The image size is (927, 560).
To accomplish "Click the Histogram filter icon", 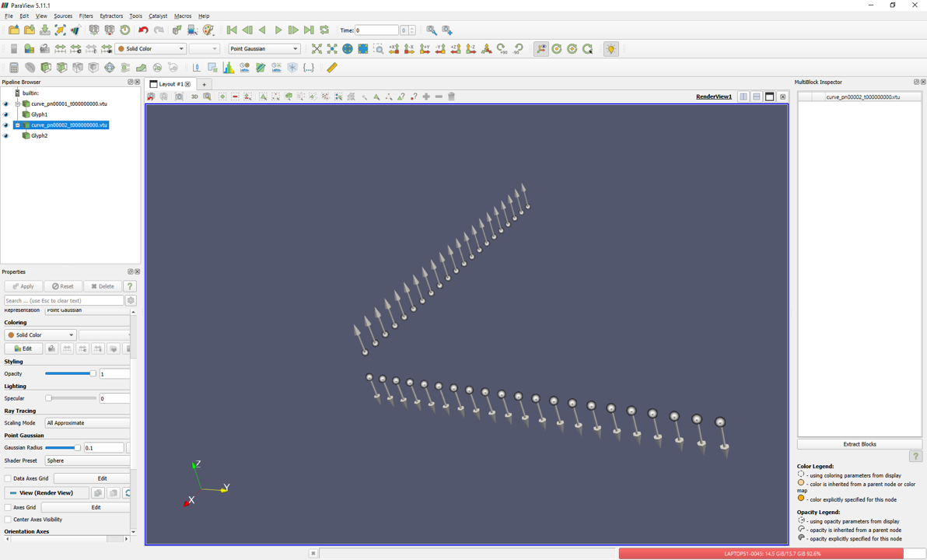I will pyautogui.click(x=228, y=68).
